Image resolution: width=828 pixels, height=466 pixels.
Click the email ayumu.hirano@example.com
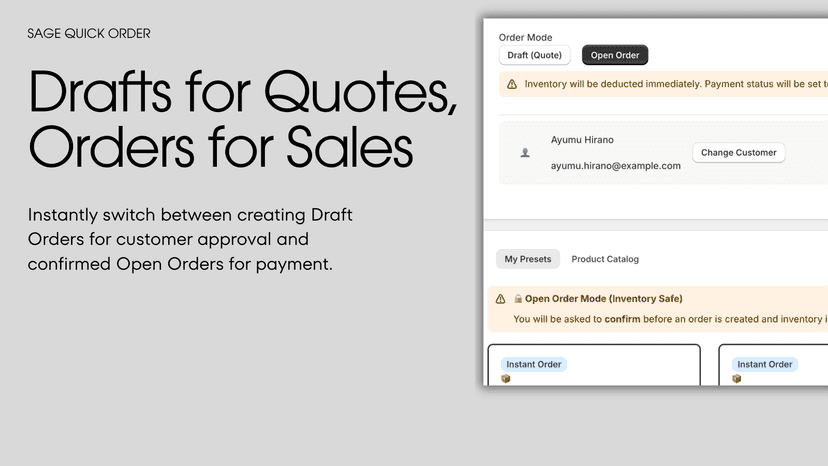point(616,166)
